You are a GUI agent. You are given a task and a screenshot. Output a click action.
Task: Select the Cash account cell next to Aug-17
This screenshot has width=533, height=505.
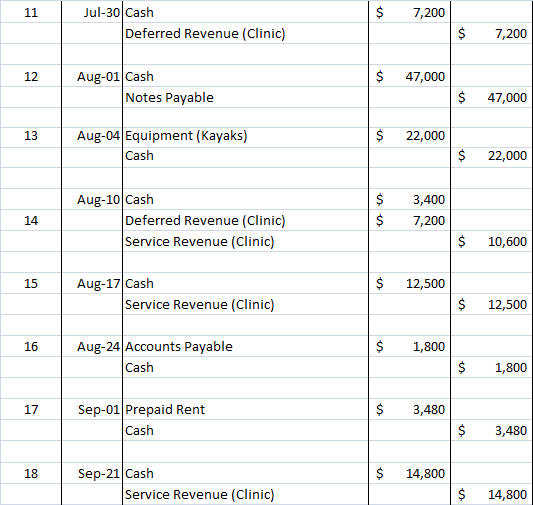click(x=245, y=283)
